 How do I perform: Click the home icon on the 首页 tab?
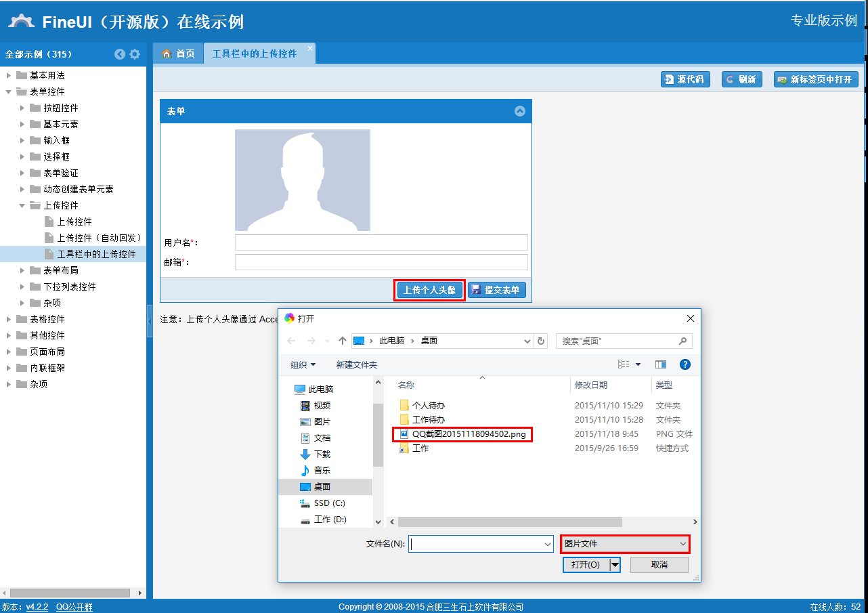click(167, 54)
